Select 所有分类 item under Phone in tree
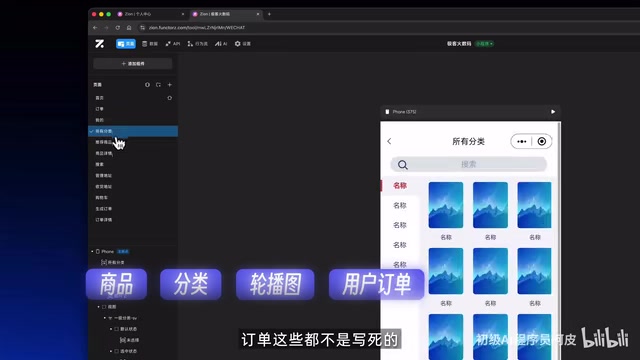 [x=113, y=262]
